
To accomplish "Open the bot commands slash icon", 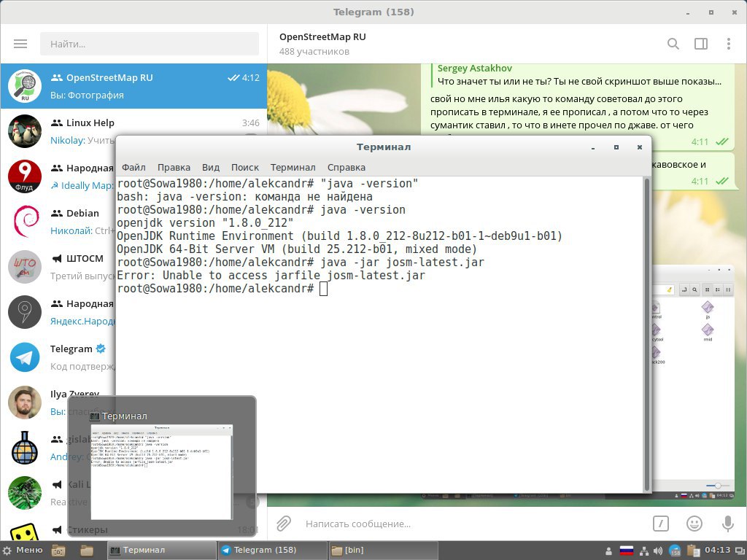I will point(660,524).
